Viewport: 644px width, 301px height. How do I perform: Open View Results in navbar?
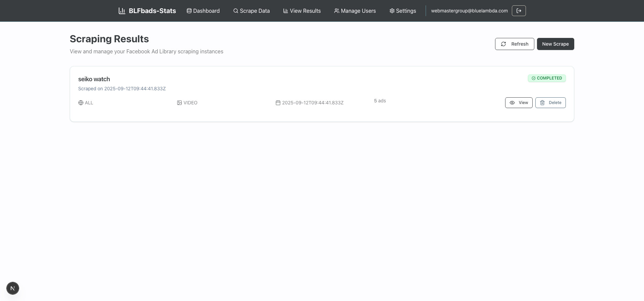pos(302,11)
